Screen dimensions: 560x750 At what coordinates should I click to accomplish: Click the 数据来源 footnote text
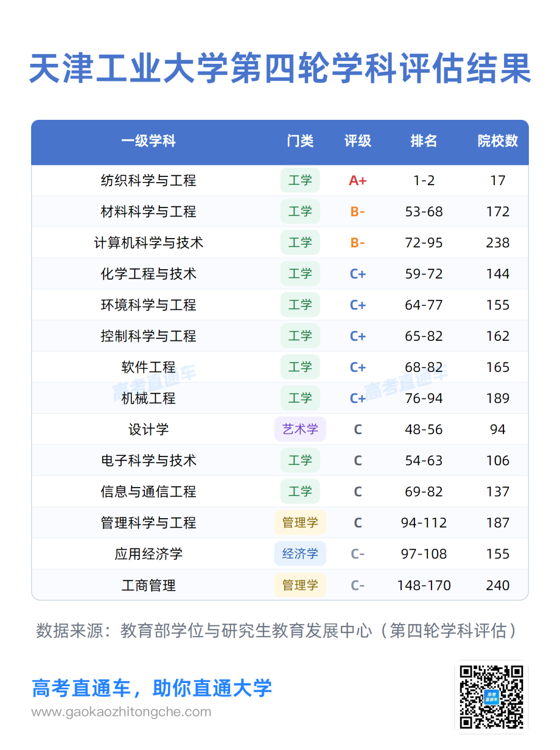277,631
